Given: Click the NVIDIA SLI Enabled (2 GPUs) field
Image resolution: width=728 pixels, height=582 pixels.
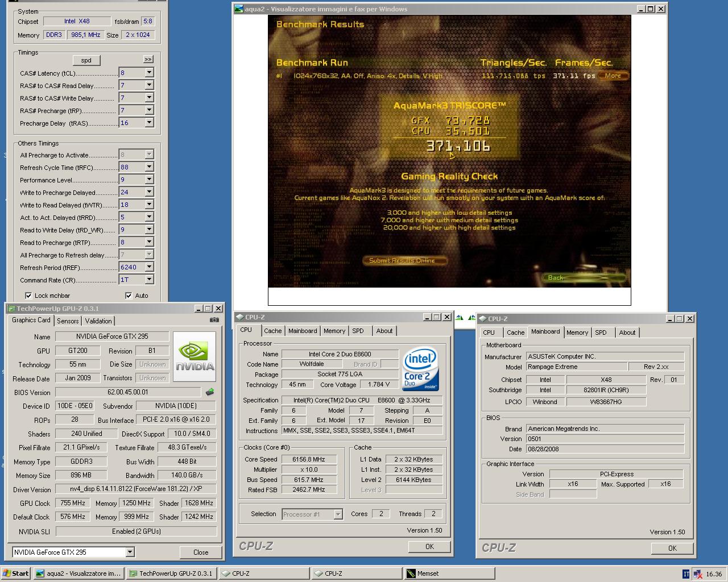Looking at the screenshot, I should tap(136, 531).
